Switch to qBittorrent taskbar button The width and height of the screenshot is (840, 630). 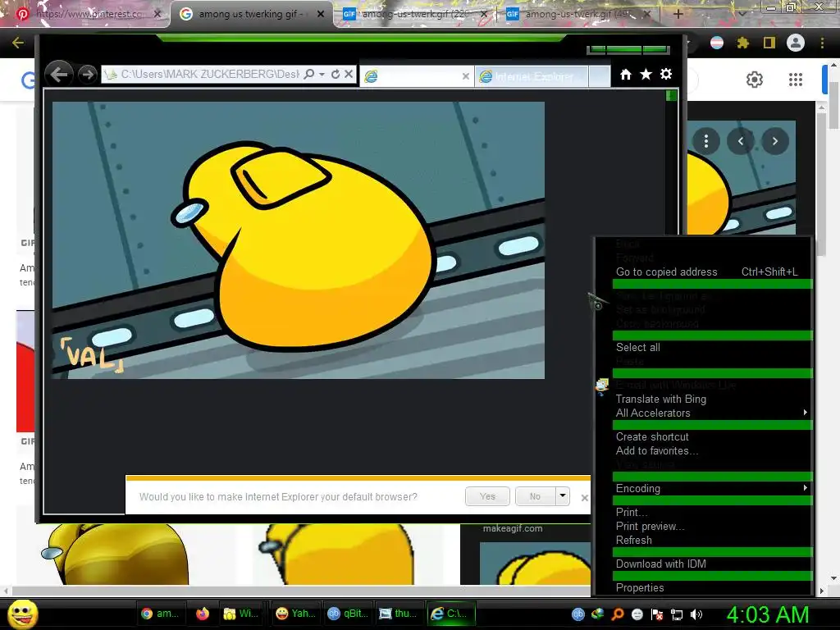point(348,614)
